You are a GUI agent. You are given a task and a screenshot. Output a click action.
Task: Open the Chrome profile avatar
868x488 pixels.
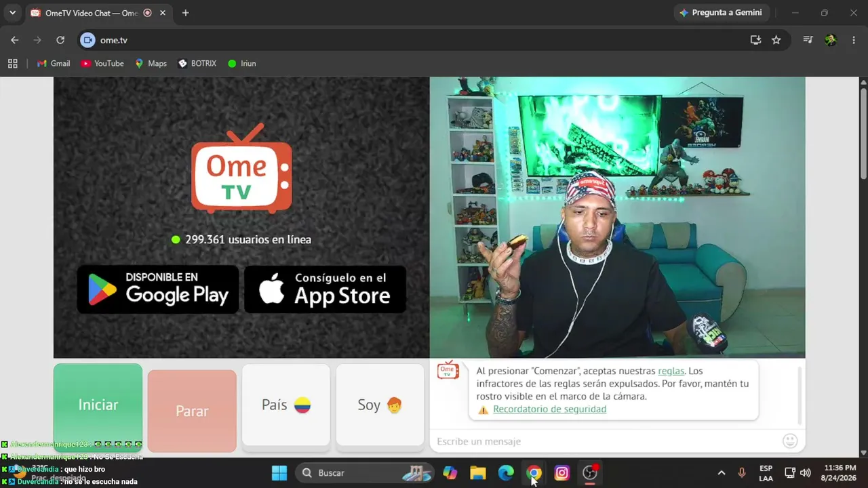pyautogui.click(x=831, y=40)
